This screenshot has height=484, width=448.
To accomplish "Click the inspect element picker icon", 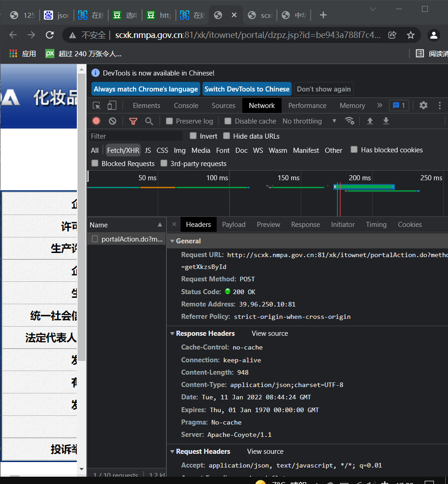I will (x=96, y=106).
